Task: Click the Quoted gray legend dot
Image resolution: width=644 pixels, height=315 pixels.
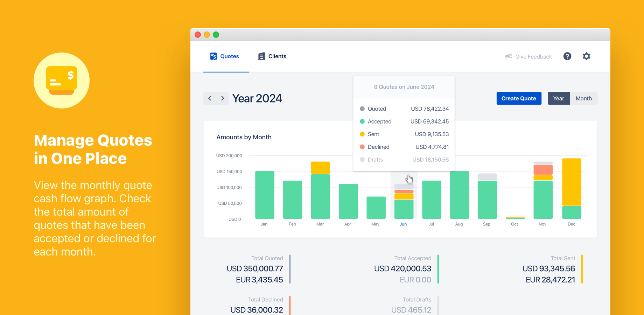Action: [362, 109]
